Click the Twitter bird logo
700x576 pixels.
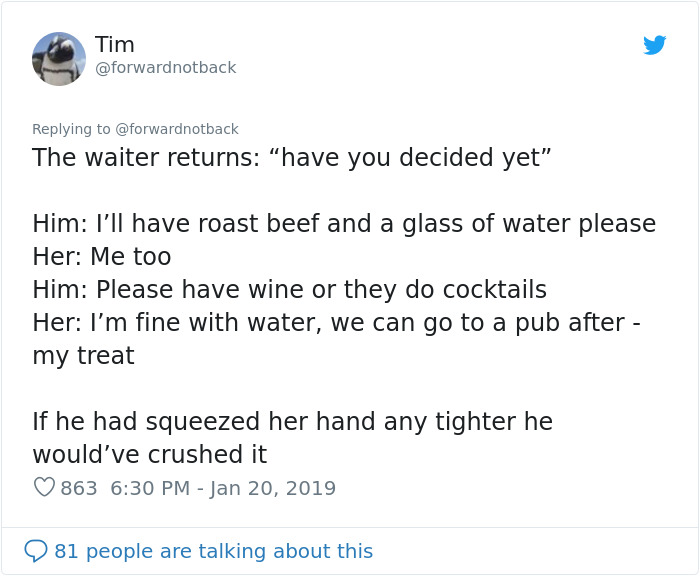pyautogui.click(x=654, y=45)
